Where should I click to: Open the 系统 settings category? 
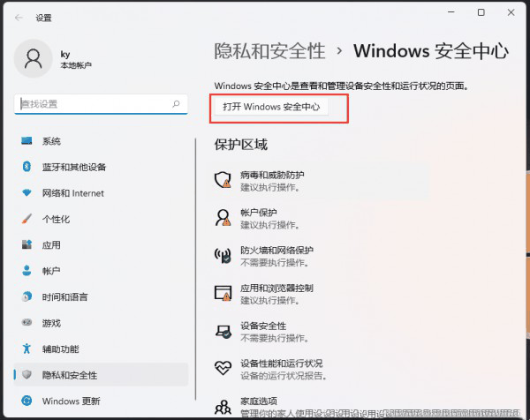[x=101, y=141]
